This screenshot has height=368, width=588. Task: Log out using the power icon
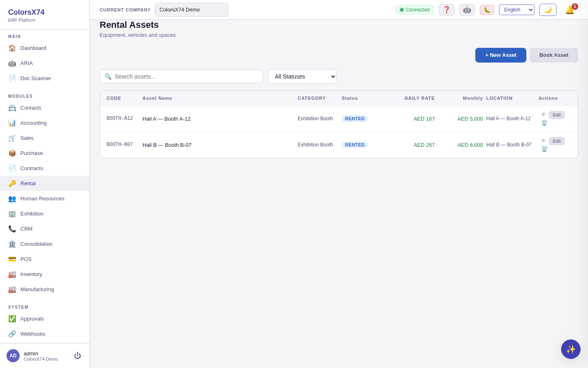(x=78, y=356)
